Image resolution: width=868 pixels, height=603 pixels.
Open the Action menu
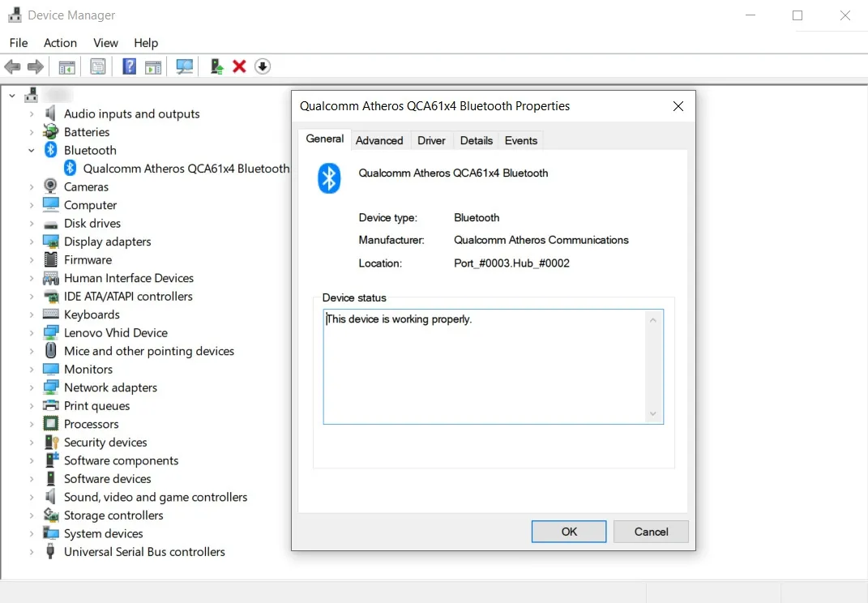tap(60, 42)
